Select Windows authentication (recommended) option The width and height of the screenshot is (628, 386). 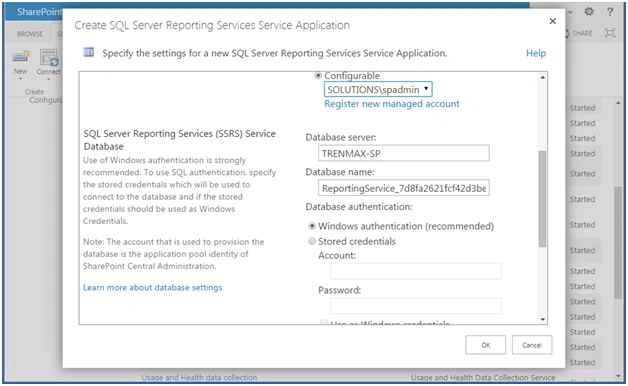(311, 226)
